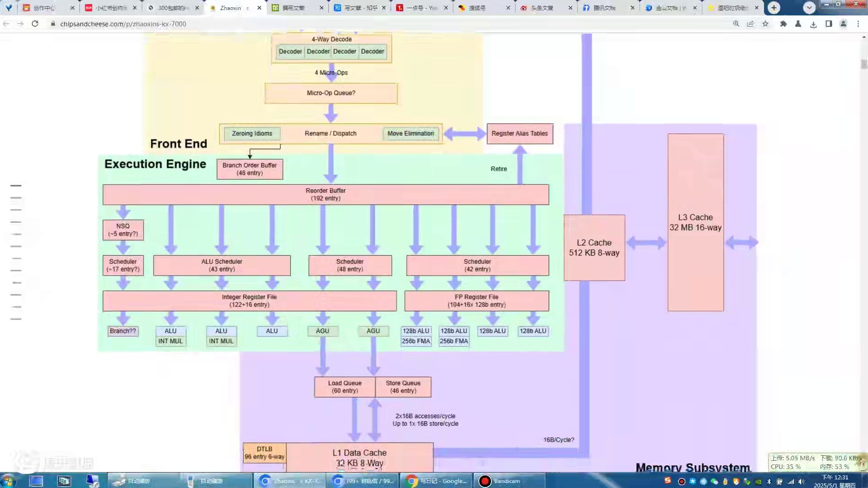The image size is (868, 488).
Task: Open the side panel icon
Action: pyautogui.click(x=828, y=24)
